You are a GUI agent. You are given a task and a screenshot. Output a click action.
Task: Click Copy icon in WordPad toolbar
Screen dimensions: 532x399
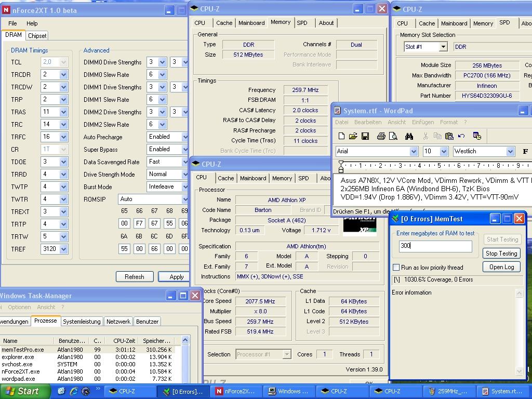(437, 136)
